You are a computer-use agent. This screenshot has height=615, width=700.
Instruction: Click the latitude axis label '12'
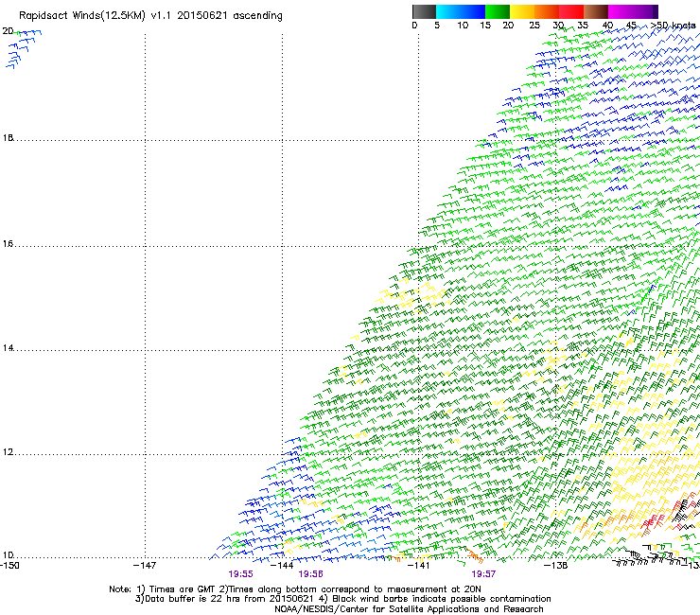(8, 452)
